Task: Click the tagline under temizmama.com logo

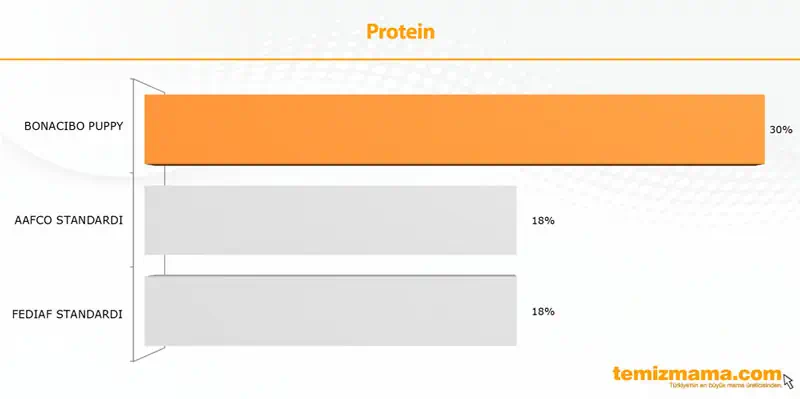Action: tap(725, 386)
